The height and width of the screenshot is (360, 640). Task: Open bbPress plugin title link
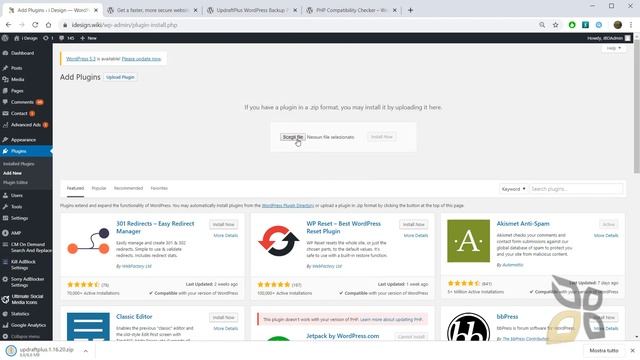507,316
